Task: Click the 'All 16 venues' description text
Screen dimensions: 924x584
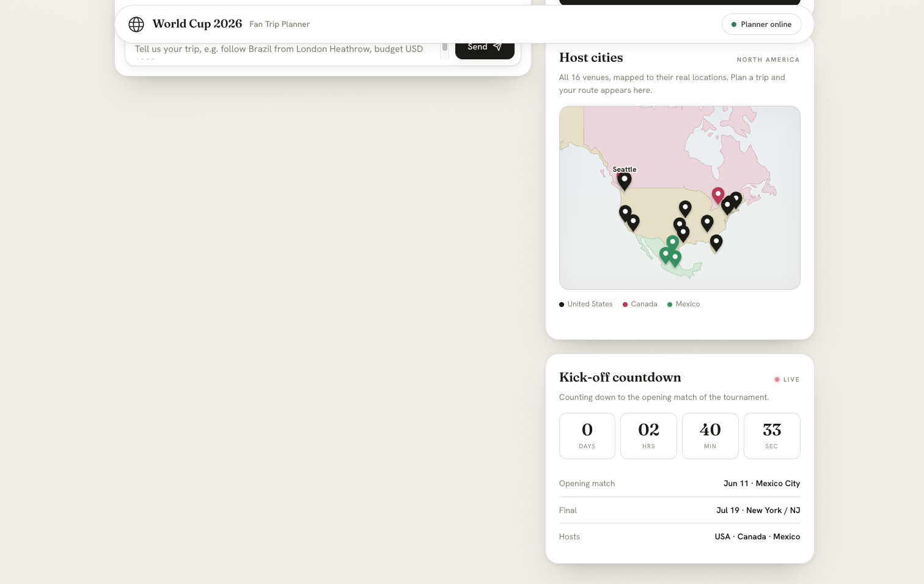Action: pyautogui.click(x=672, y=84)
